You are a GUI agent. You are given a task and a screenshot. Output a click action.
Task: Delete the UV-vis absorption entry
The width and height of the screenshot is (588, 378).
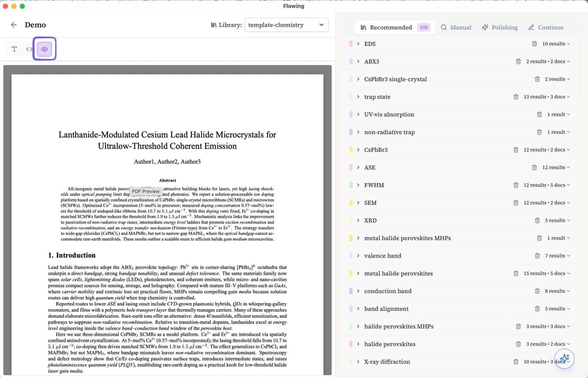pyautogui.click(x=539, y=114)
